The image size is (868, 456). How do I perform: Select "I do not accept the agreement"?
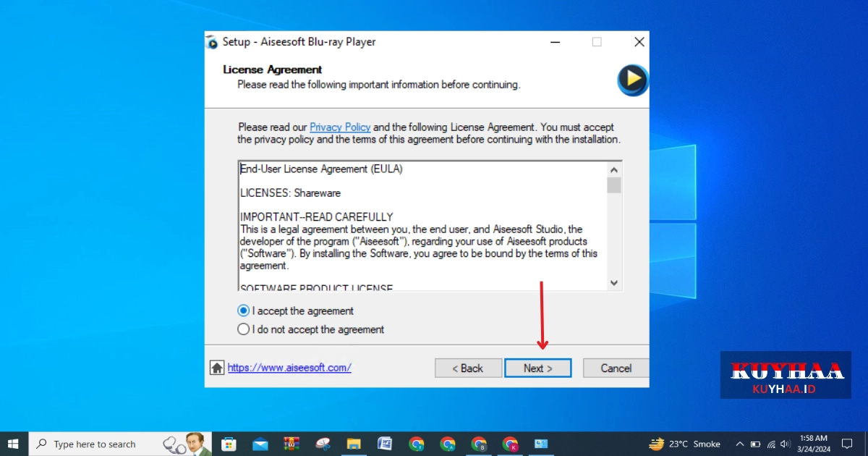pos(244,329)
